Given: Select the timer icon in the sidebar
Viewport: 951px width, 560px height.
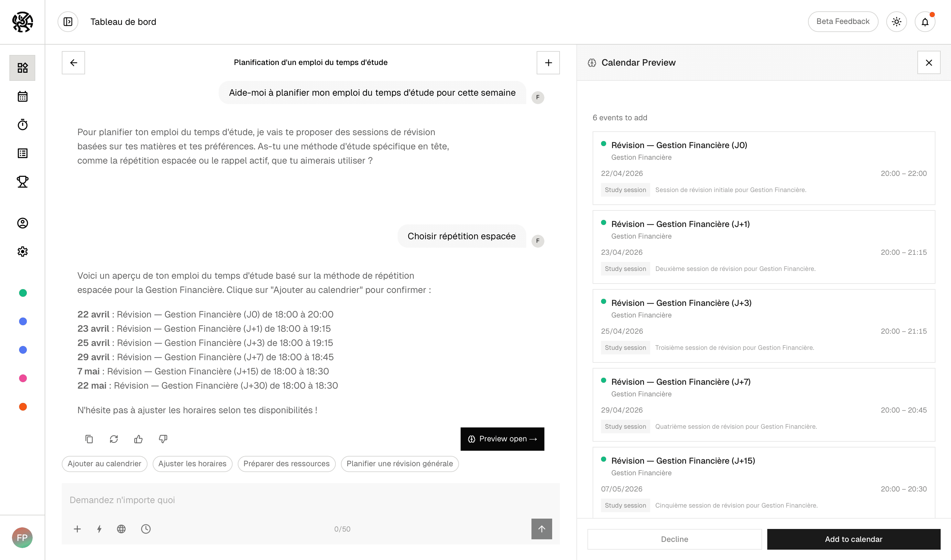Looking at the screenshot, I should point(22,124).
